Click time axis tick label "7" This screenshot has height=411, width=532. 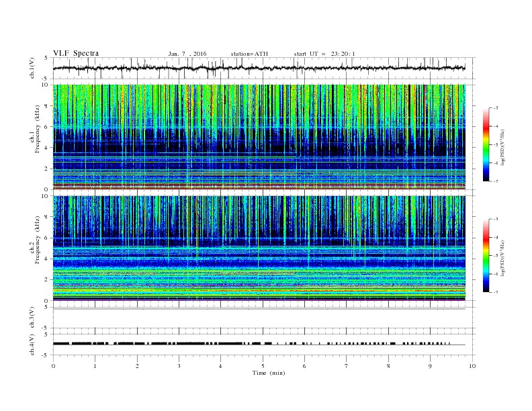(x=347, y=366)
